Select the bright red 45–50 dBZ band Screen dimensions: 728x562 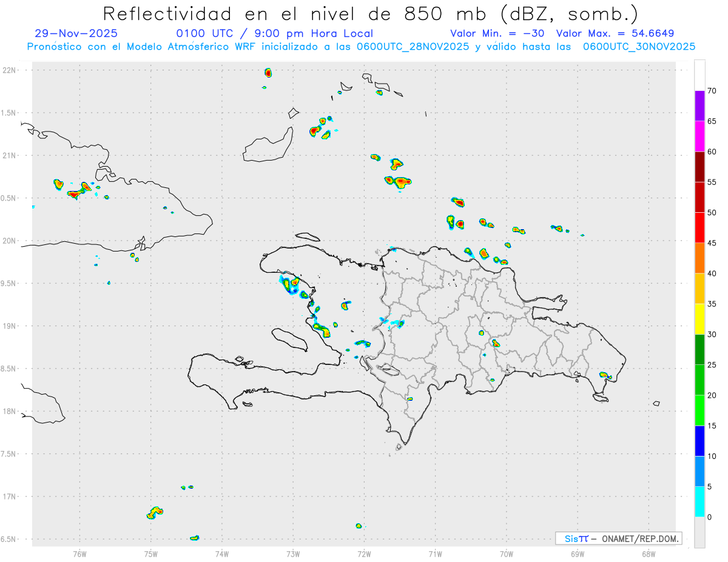(x=699, y=228)
